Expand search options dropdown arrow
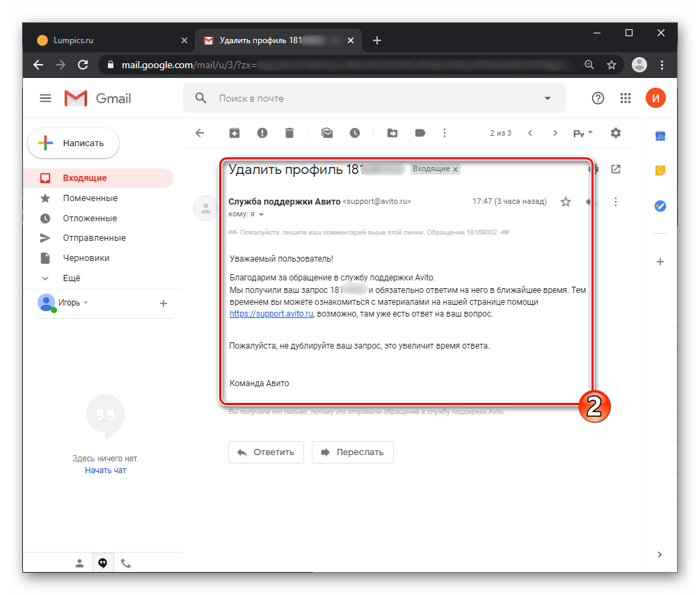 tap(548, 98)
